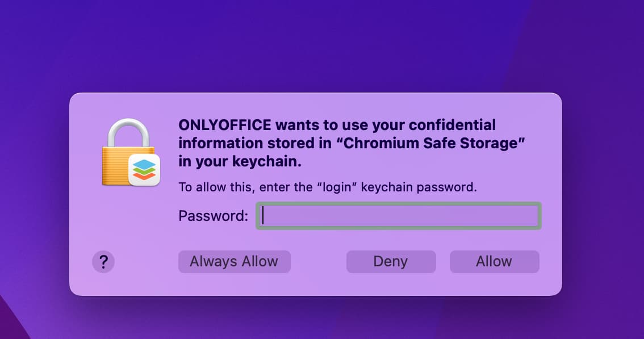
Task: Open help via the question mark button
Action: point(103,262)
